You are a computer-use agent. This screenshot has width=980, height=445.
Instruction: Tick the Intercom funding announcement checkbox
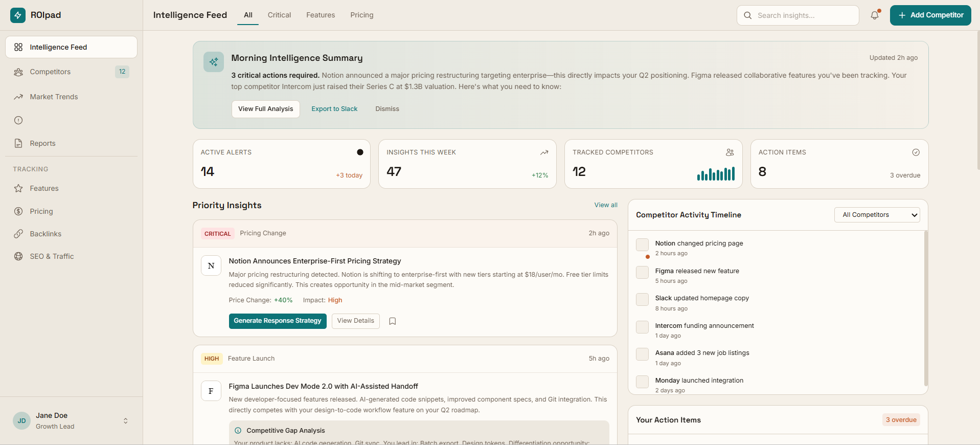[x=642, y=327]
